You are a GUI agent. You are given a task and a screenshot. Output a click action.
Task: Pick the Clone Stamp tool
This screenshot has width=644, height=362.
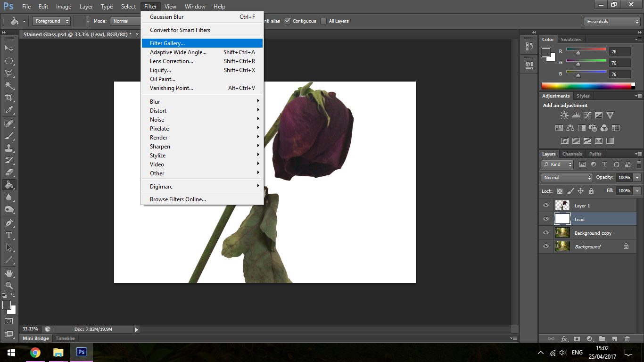[9, 148]
